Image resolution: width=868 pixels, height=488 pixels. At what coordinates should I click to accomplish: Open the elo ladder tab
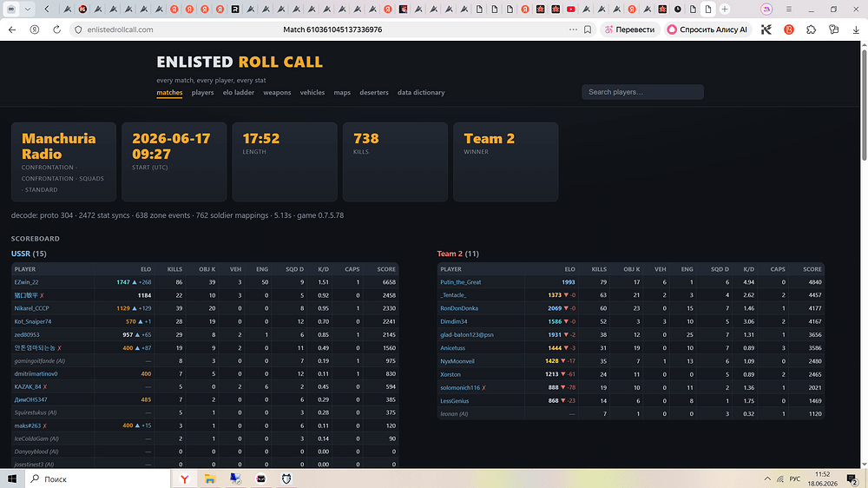click(x=239, y=93)
